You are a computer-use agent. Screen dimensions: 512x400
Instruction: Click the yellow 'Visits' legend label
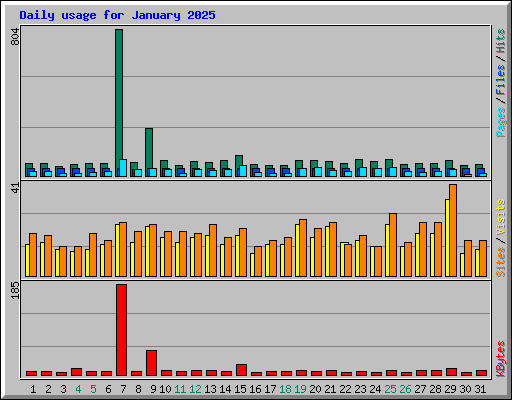pyautogui.click(x=501, y=218)
